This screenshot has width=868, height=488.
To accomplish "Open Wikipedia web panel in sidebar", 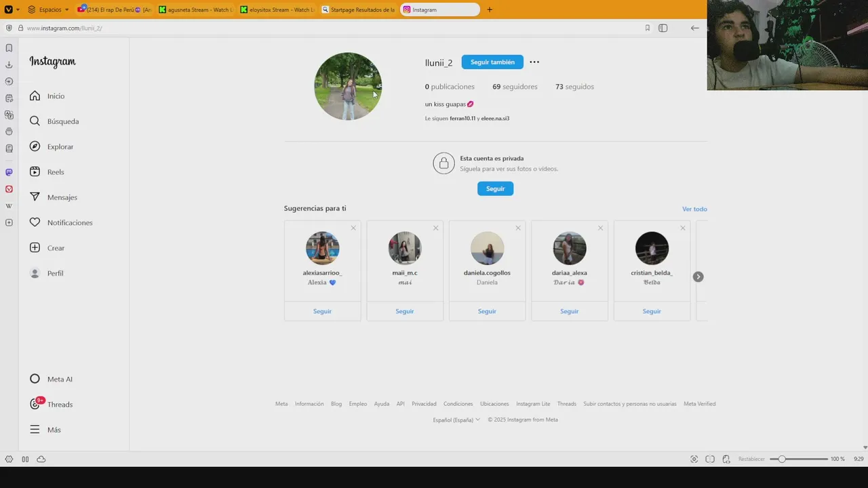I will [9, 206].
